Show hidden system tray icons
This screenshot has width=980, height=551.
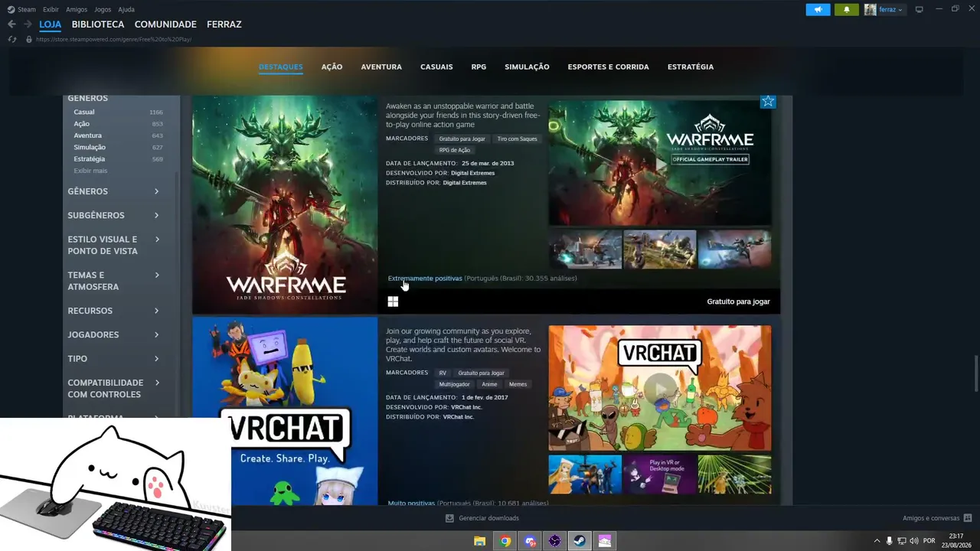coord(877,541)
